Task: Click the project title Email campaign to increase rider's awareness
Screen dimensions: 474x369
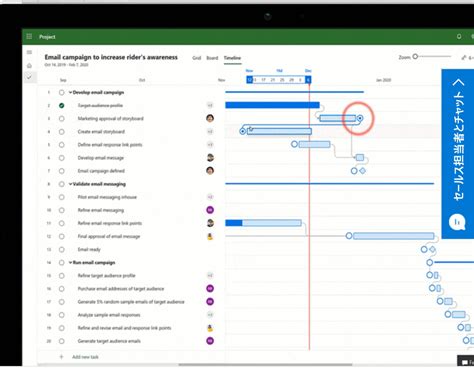Action: tap(111, 57)
